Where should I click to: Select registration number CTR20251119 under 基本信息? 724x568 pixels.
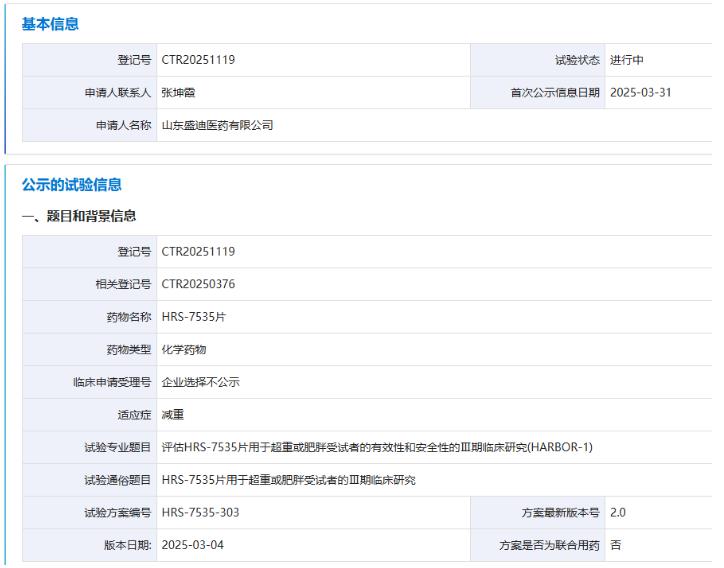click(x=198, y=60)
